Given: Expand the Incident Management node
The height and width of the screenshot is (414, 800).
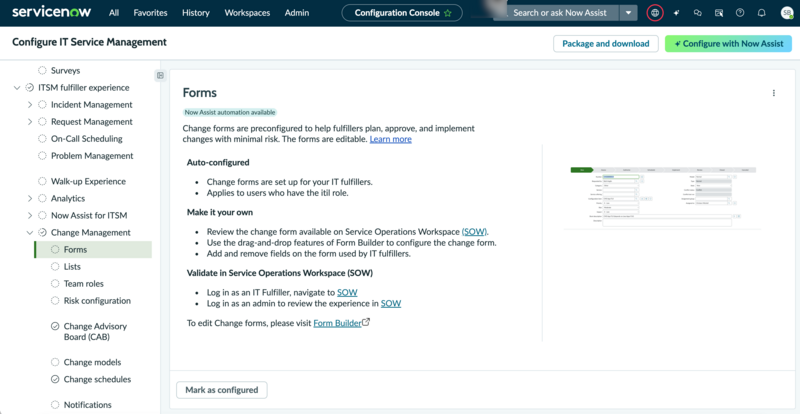Looking at the screenshot, I should tap(30, 105).
